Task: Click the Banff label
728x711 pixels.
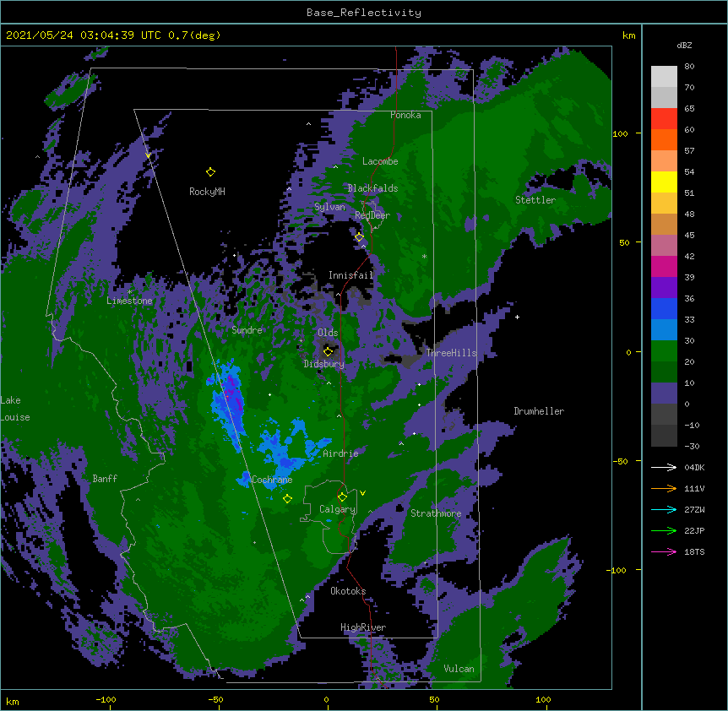Action: coord(105,479)
